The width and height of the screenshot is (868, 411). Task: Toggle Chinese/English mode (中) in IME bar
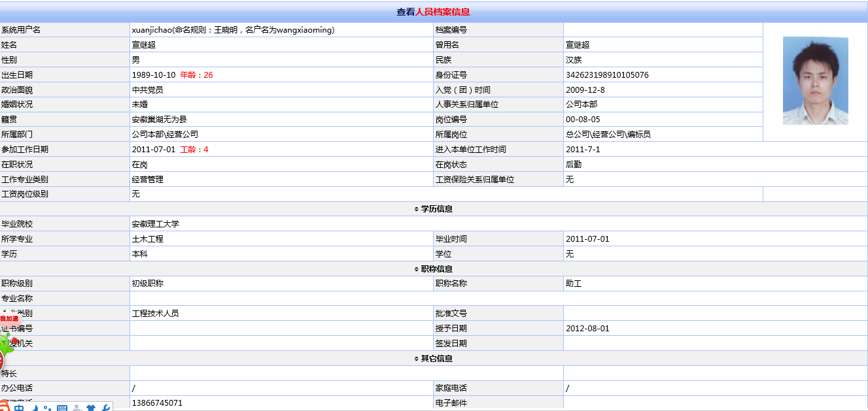click(20, 408)
